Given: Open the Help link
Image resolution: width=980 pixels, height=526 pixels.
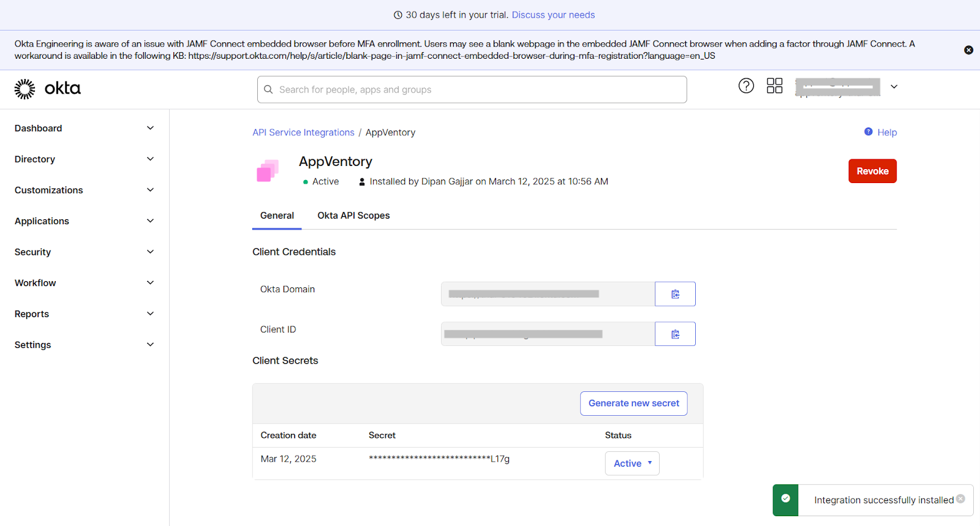Looking at the screenshot, I should point(887,132).
